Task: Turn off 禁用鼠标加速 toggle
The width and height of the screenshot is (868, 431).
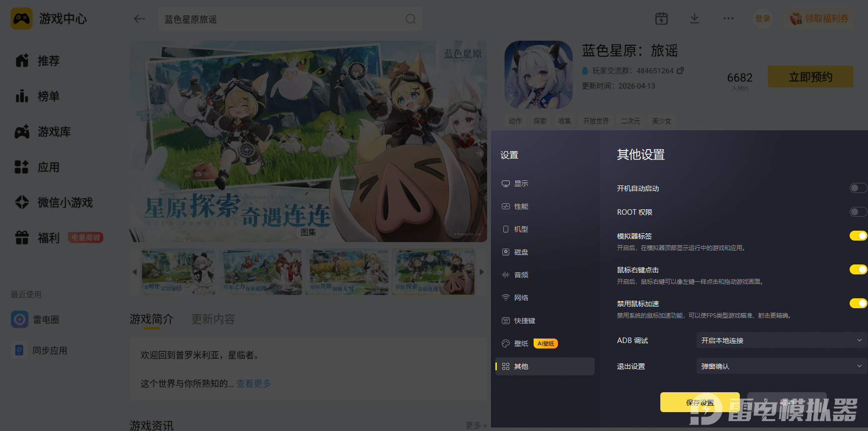Action: tap(858, 303)
